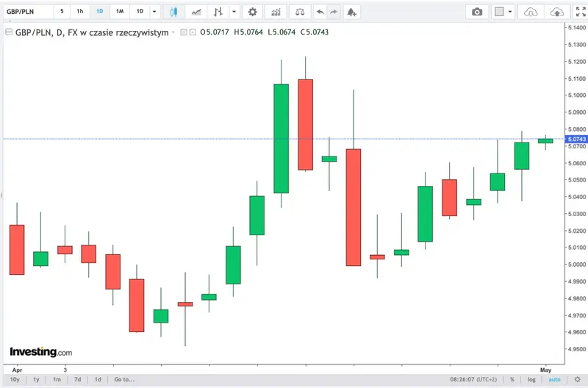Click the 'Go to...' button
Image resolution: width=588 pixels, height=388 pixels.
tap(124, 379)
